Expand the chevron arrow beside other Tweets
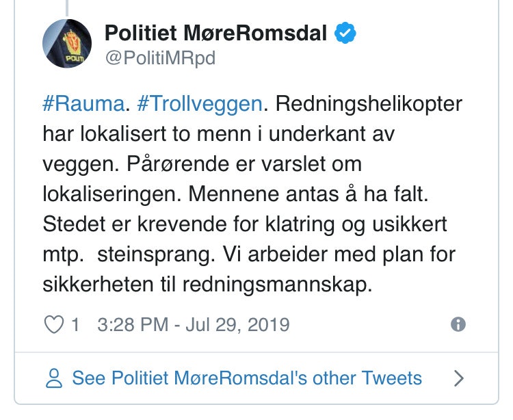This screenshot has height=420, width=513. (459, 378)
